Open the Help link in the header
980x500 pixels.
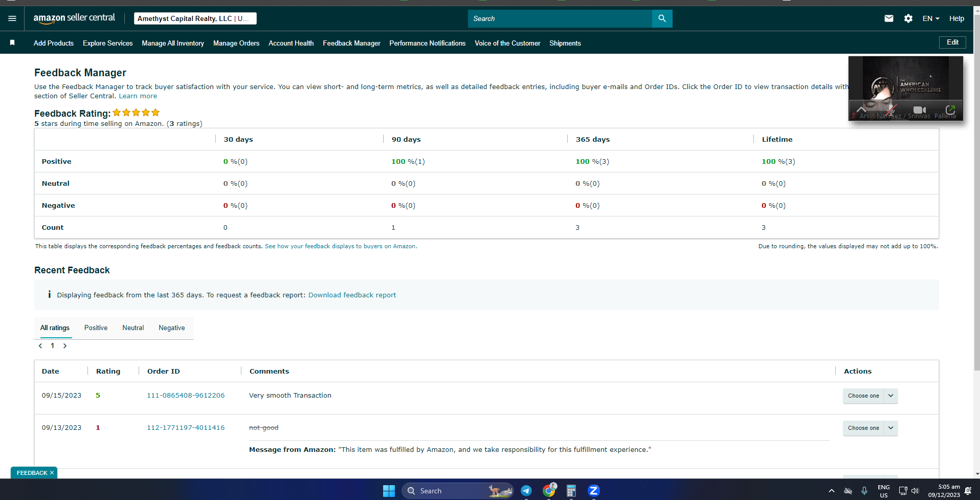coord(956,18)
